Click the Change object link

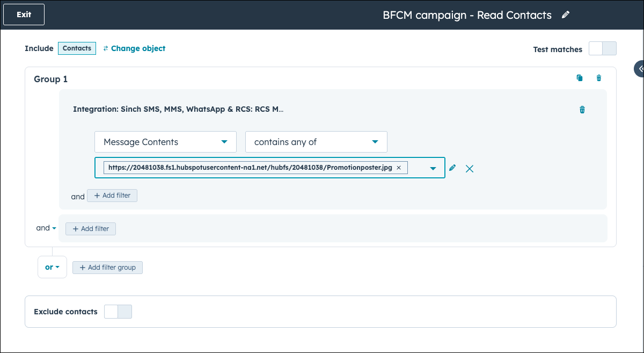(x=134, y=48)
